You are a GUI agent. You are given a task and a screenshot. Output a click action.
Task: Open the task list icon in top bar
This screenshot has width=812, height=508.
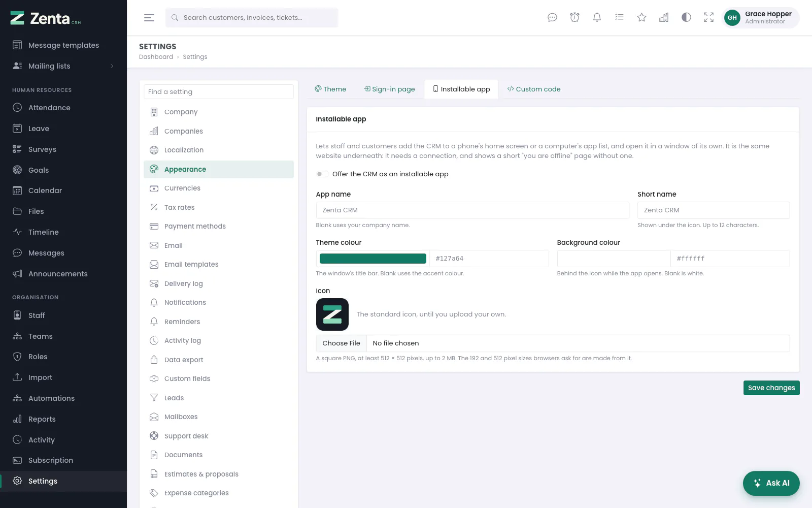click(x=619, y=18)
